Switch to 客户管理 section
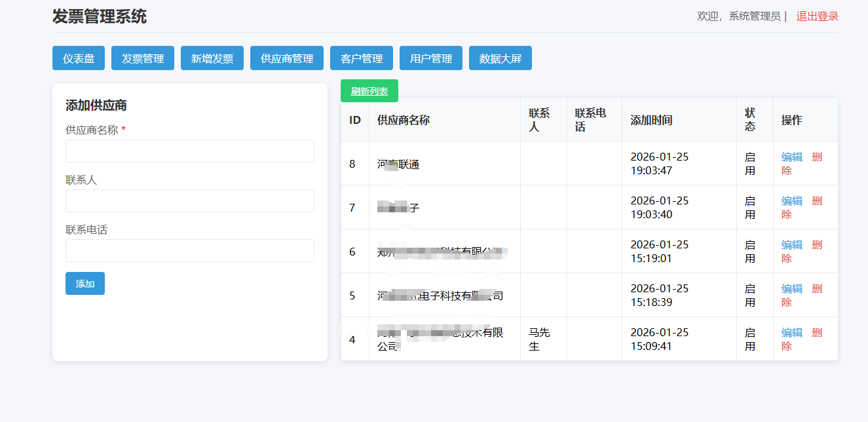 (362, 58)
